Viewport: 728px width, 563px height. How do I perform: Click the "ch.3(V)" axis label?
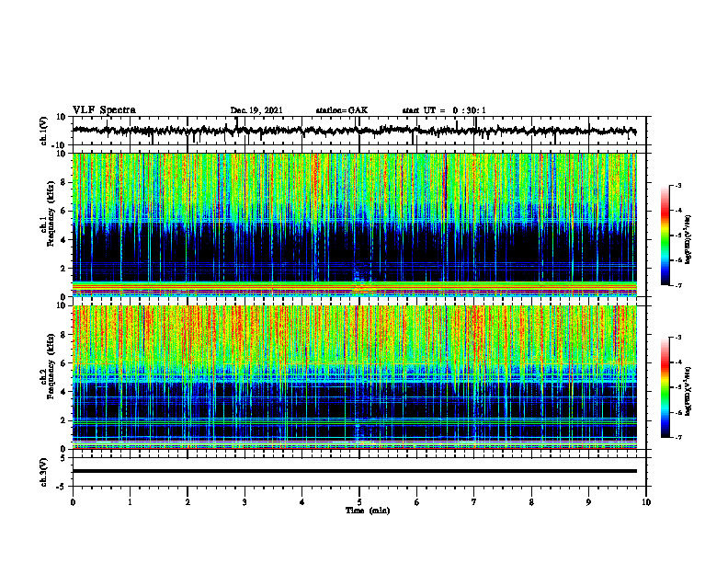pos(44,473)
